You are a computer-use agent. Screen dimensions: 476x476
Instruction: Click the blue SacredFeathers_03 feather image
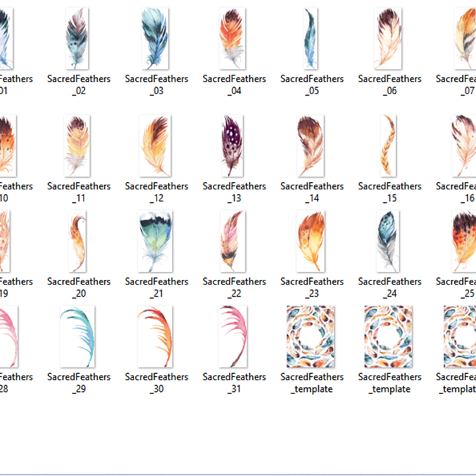[x=156, y=38]
